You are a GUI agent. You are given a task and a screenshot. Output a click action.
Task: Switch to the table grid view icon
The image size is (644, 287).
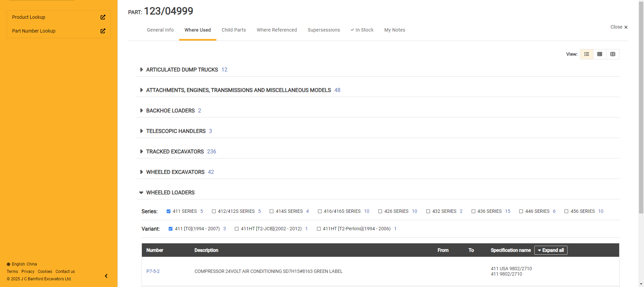pyautogui.click(x=599, y=54)
